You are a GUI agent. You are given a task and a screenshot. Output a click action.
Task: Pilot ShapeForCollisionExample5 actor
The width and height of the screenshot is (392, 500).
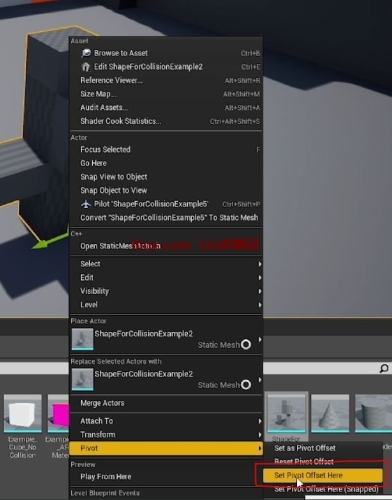(166, 204)
